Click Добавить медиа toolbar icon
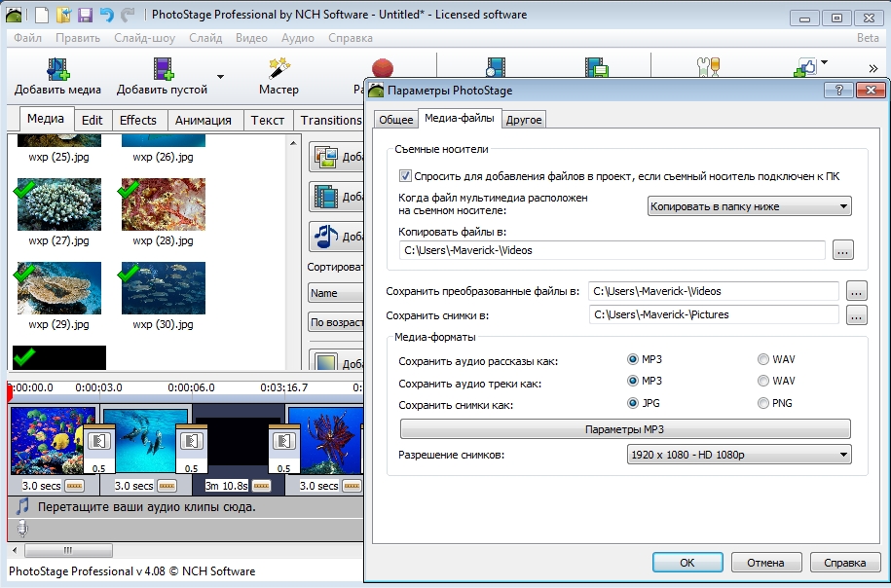 tap(57, 69)
